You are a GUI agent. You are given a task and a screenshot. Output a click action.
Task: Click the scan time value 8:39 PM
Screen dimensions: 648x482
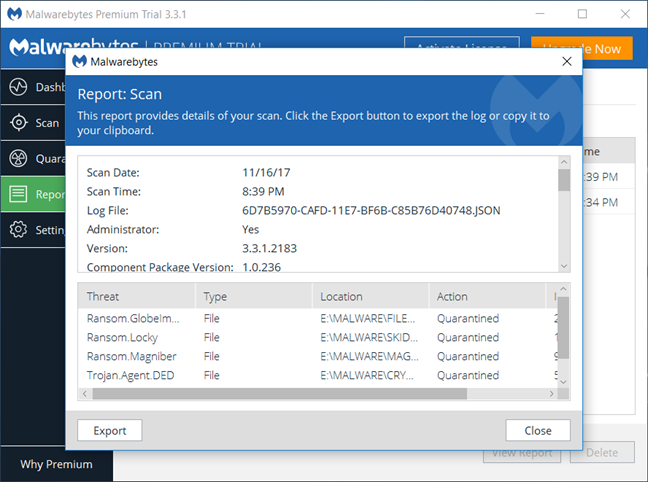click(263, 191)
